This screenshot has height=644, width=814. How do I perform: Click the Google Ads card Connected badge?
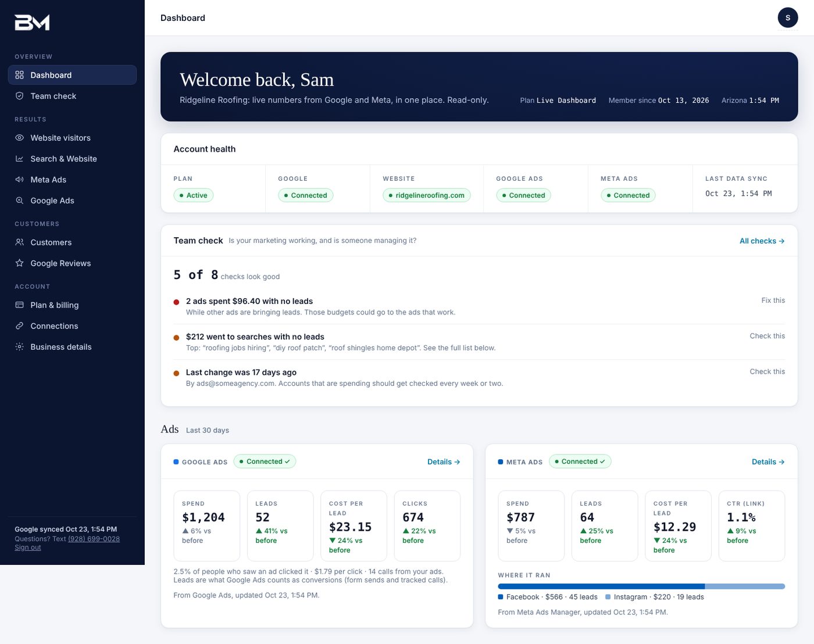(265, 461)
